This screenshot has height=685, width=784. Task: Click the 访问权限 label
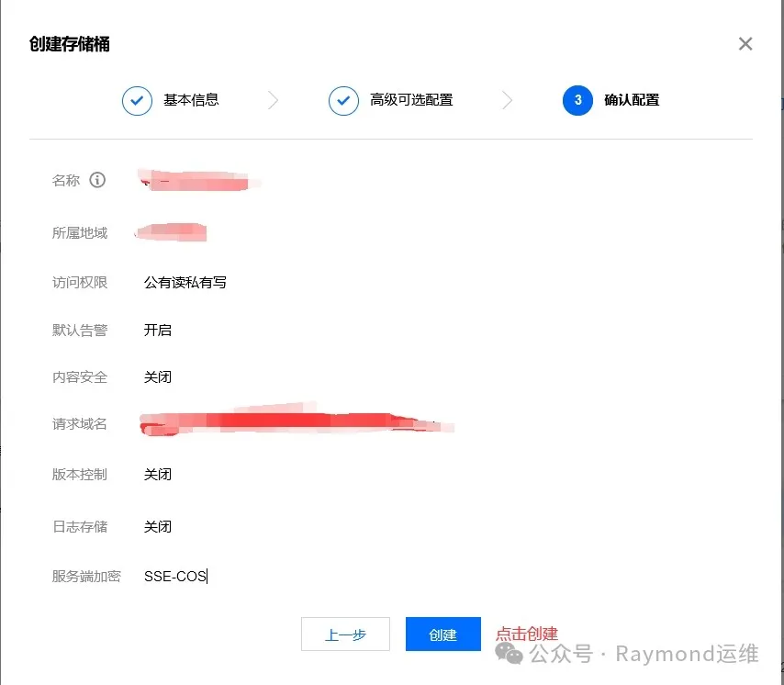point(80,283)
